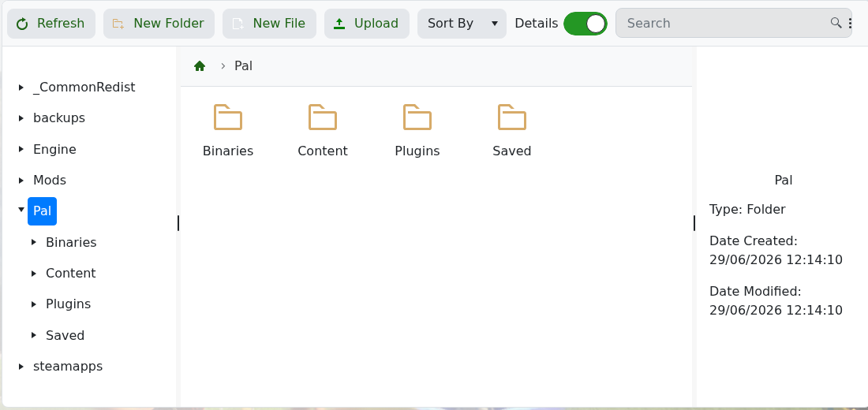Select Saved in the folder tree
868x410 pixels.
(65, 335)
